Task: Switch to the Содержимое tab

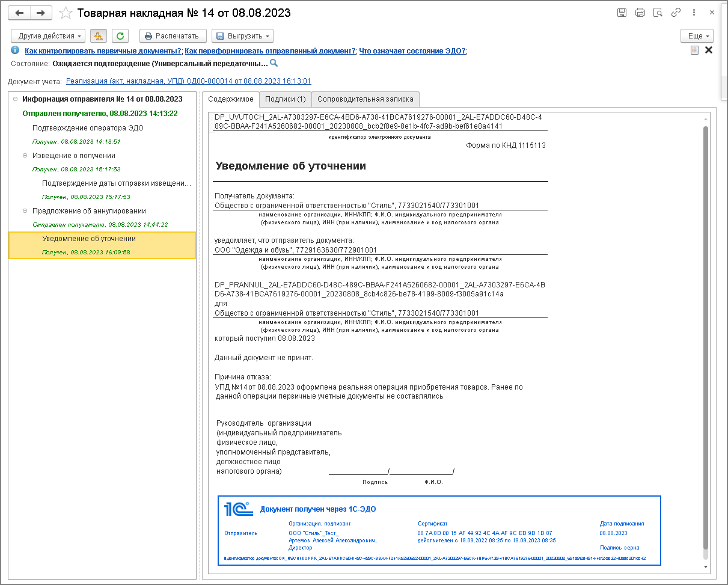Action: tap(231, 99)
